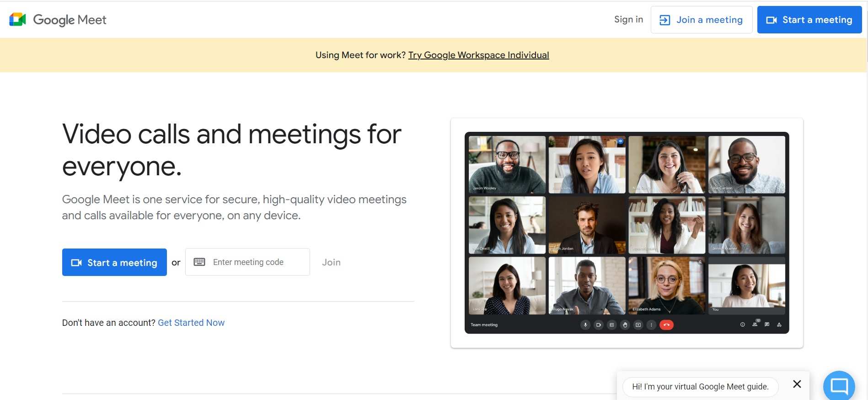Screen dimensions: 868x400
Task: Click the present screen icon in the preview
Action: click(x=638, y=325)
